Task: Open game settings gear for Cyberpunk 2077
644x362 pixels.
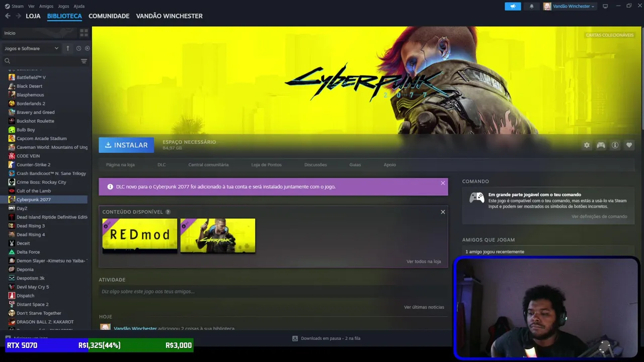Action: coord(587,145)
